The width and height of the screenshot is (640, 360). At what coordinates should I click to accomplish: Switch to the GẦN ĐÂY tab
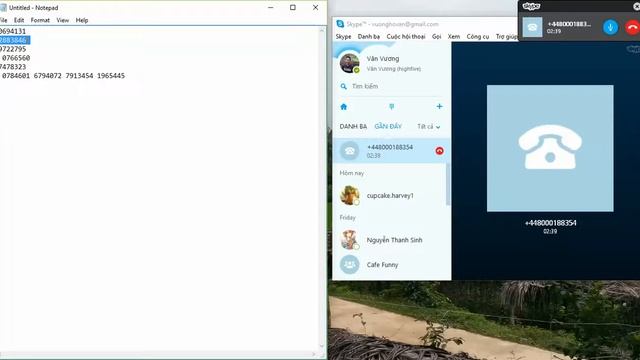pos(388,127)
